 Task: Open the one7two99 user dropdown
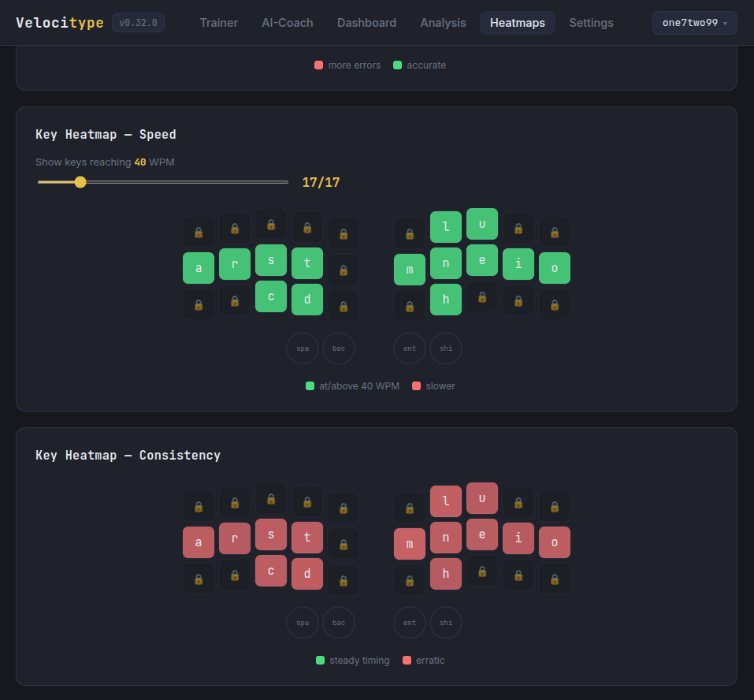point(694,23)
